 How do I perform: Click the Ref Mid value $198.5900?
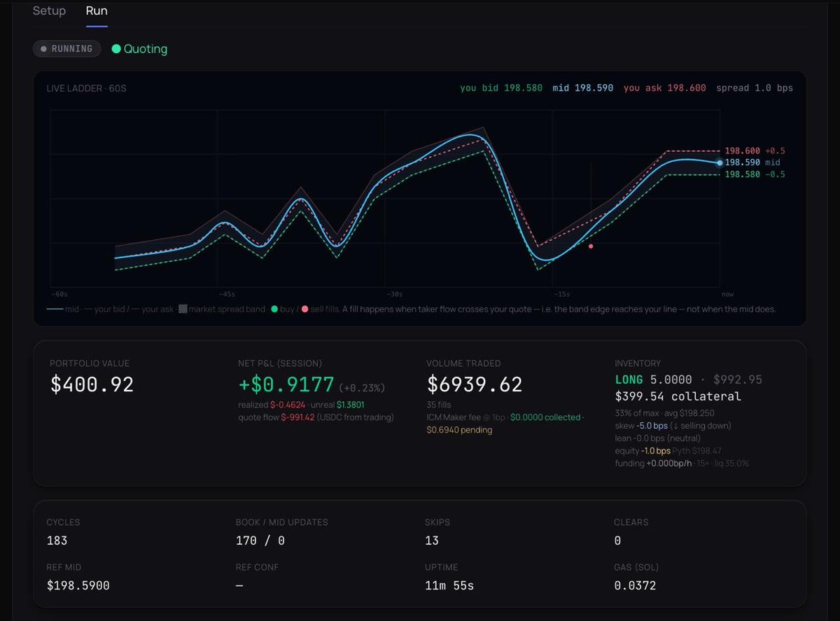pyautogui.click(x=78, y=585)
